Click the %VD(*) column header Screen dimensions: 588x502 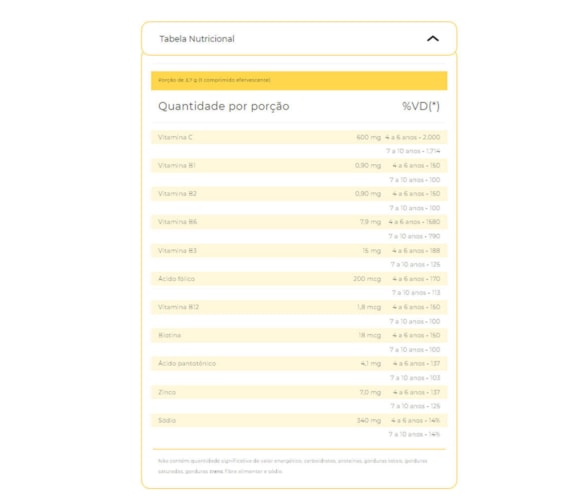pos(420,106)
